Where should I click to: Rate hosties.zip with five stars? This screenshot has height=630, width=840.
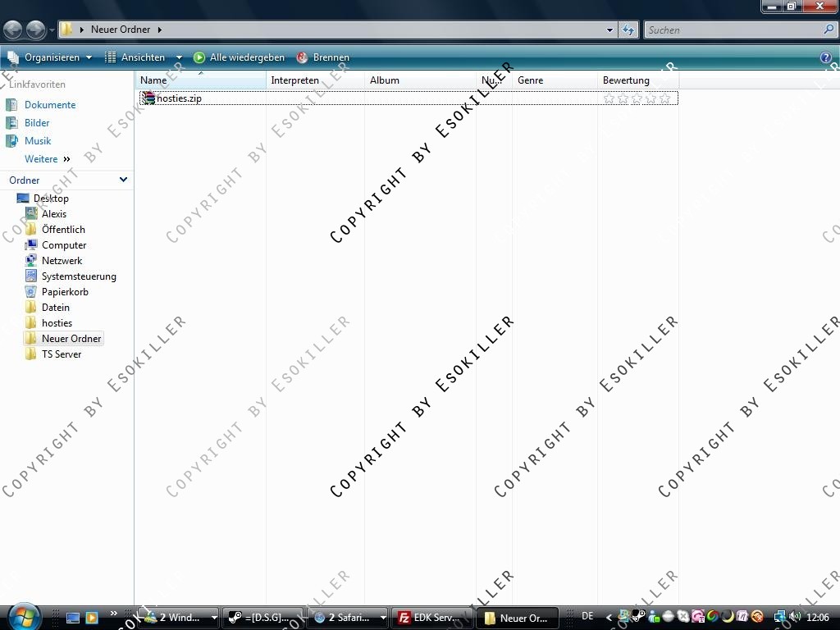(x=664, y=98)
